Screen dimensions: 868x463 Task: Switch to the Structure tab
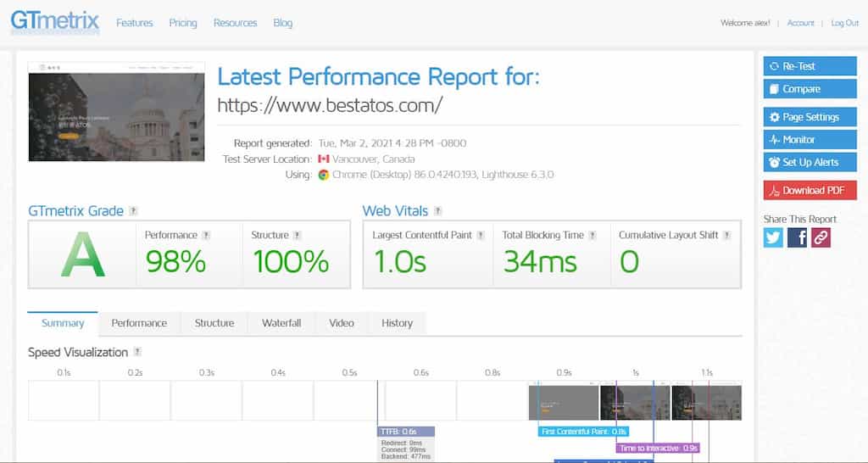coord(214,323)
